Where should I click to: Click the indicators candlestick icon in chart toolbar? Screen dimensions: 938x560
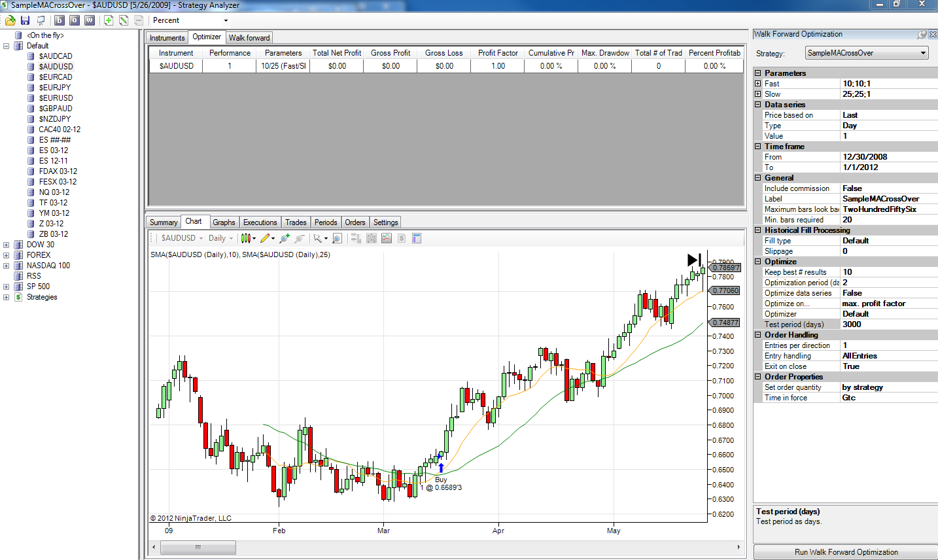[x=372, y=238]
